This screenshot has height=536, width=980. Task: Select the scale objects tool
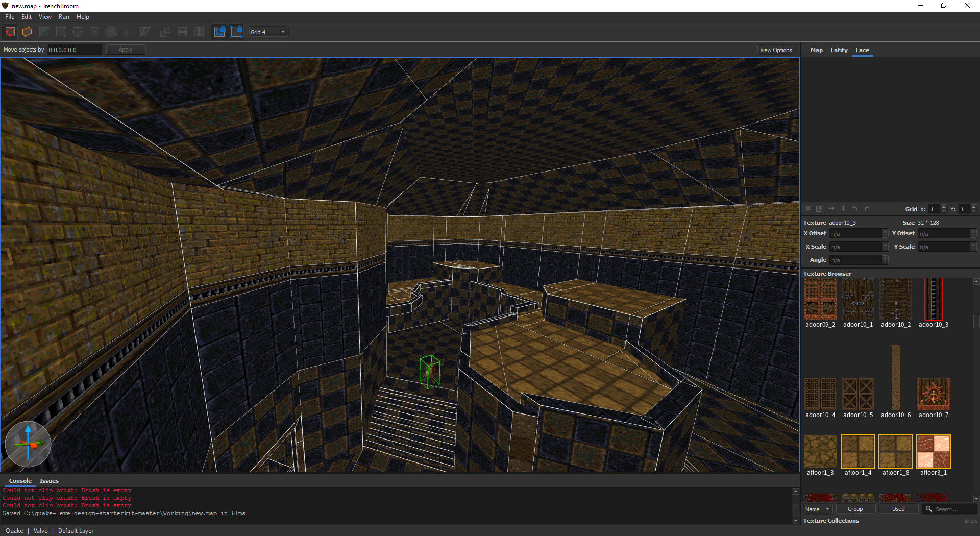pyautogui.click(x=126, y=33)
